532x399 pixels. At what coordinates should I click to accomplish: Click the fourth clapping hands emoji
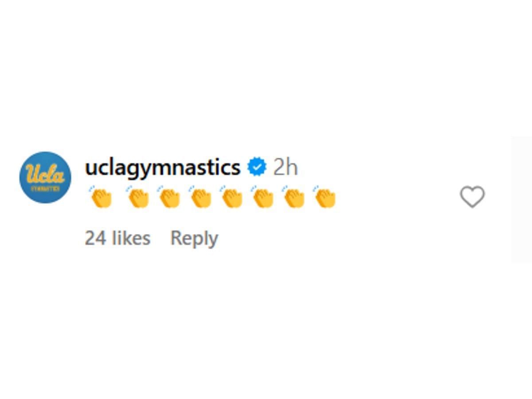(x=200, y=197)
